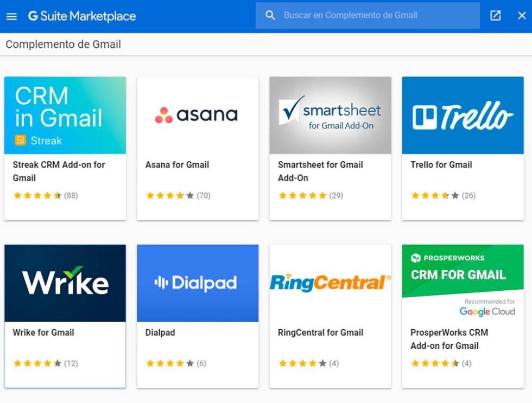The image size is (532, 403).
Task: Open Marketplace in new window icon
Action: point(495,15)
